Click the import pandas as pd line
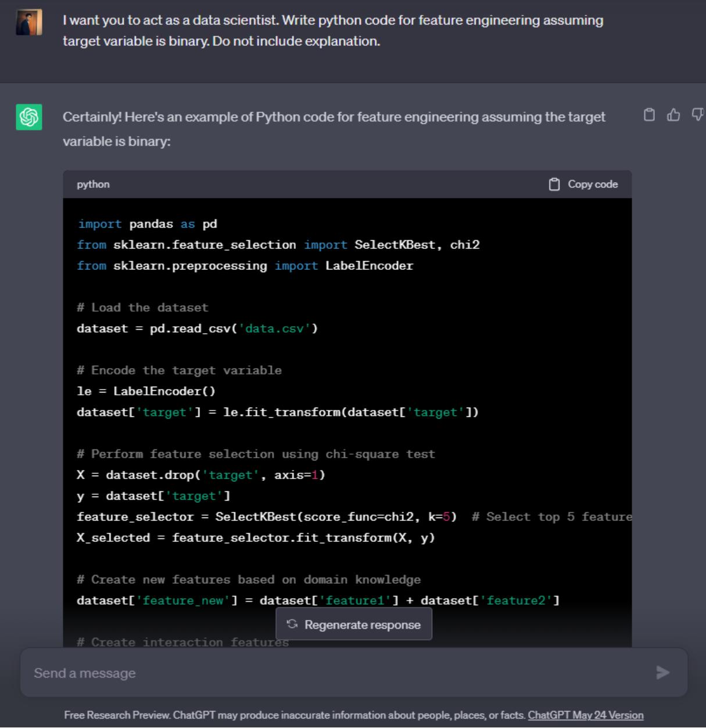The width and height of the screenshot is (706, 728). coord(147,224)
